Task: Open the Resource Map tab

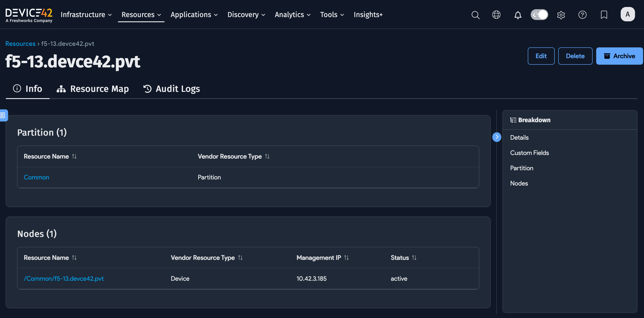Action: coord(93,88)
